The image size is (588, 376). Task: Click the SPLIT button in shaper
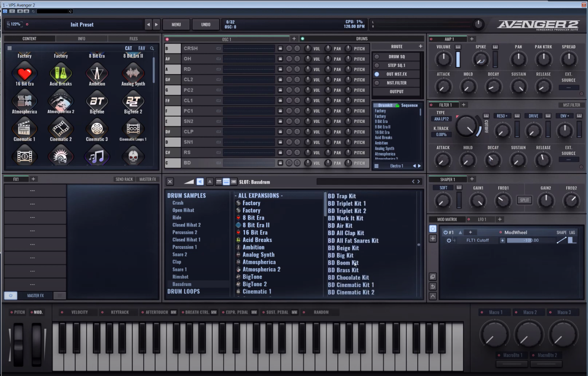(525, 200)
